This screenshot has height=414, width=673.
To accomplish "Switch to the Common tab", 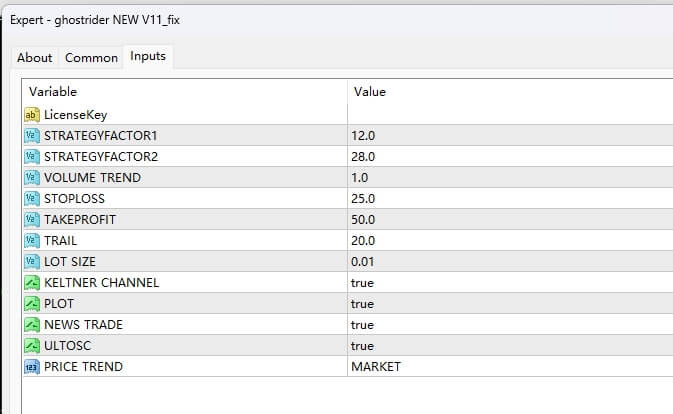I will pos(91,58).
